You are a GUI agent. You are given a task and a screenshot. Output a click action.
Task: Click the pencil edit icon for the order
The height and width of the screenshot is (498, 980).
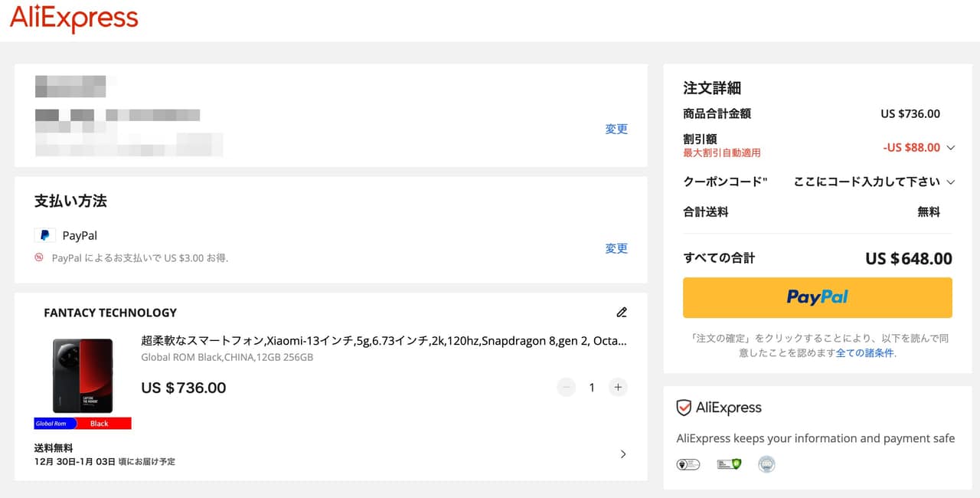(622, 313)
